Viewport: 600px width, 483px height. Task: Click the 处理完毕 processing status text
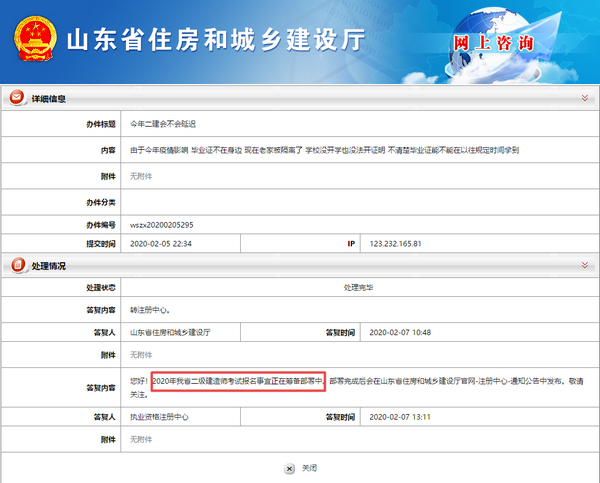[x=358, y=287]
